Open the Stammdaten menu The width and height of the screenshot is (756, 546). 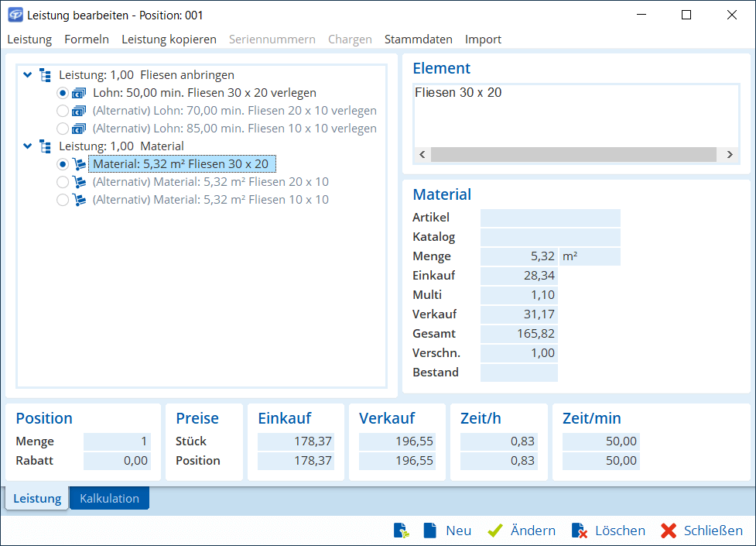[x=418, y=39]
